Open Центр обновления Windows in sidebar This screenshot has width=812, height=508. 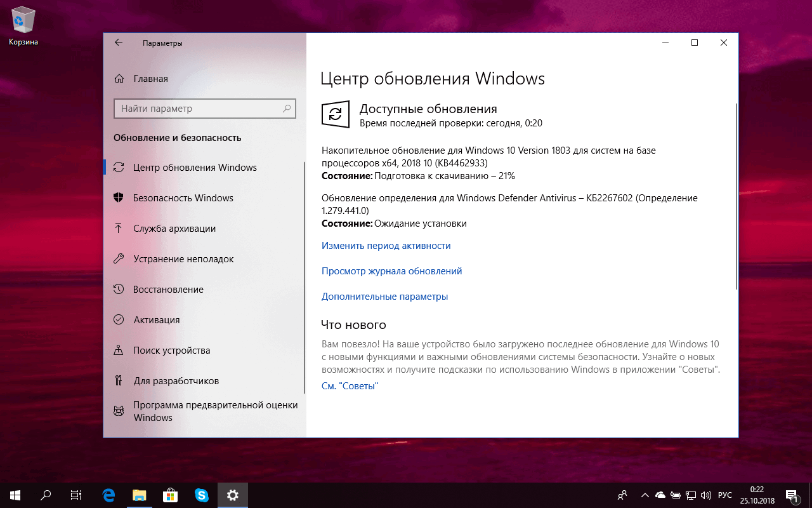coord(195,167)
